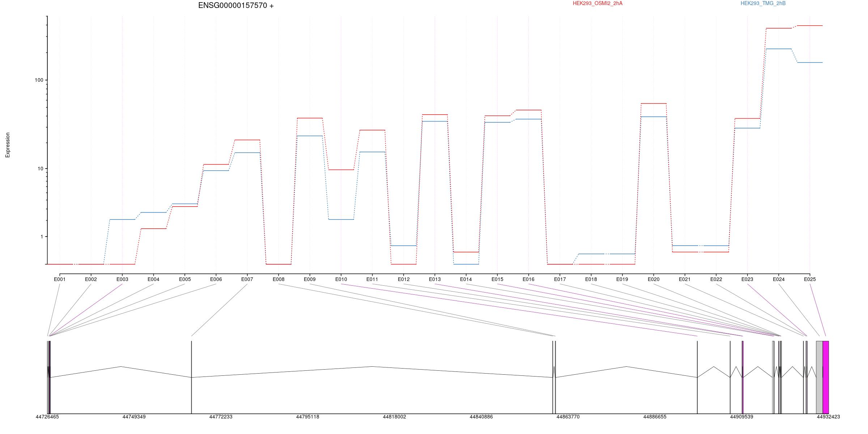
Task: Click the red E020 expression segment
Action: pos(654,103)
